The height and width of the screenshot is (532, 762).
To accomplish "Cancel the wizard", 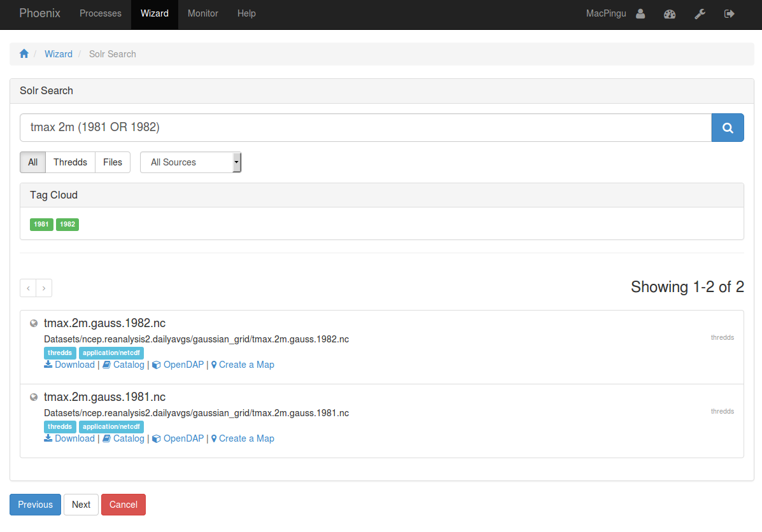I will [x=123, y=505].
